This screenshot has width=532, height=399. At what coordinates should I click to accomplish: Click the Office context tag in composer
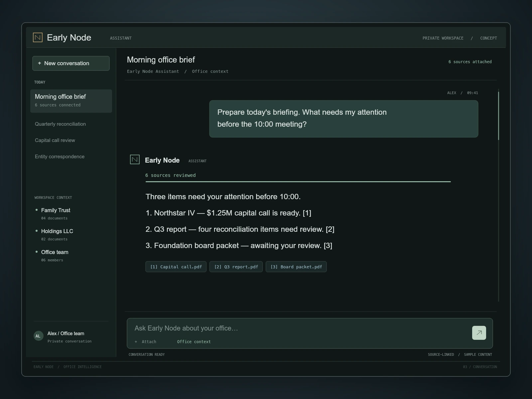(x=194, y=341)
